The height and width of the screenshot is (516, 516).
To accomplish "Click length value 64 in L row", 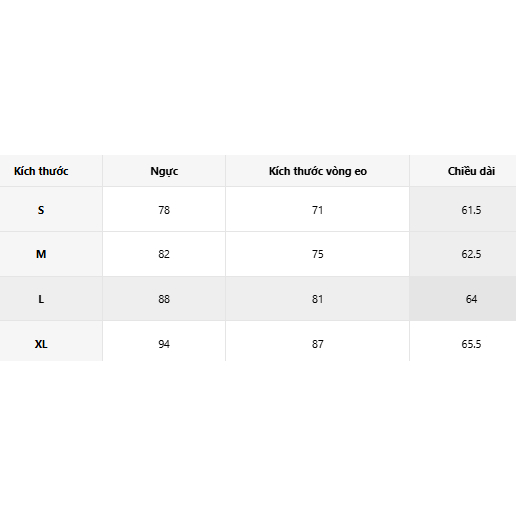I will tap(471, 299).
